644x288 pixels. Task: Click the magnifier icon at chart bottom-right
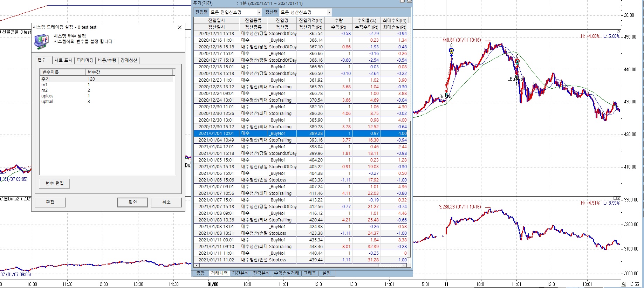coord(624,284)
